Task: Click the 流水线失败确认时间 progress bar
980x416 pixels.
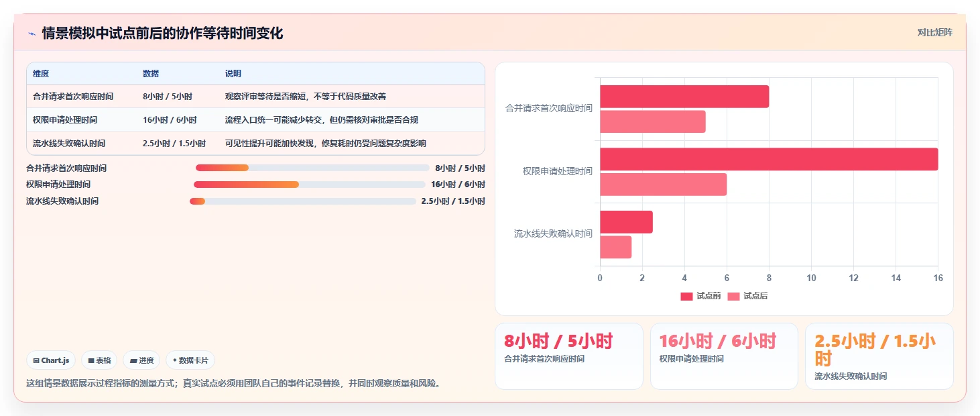Action: (303, 201)
